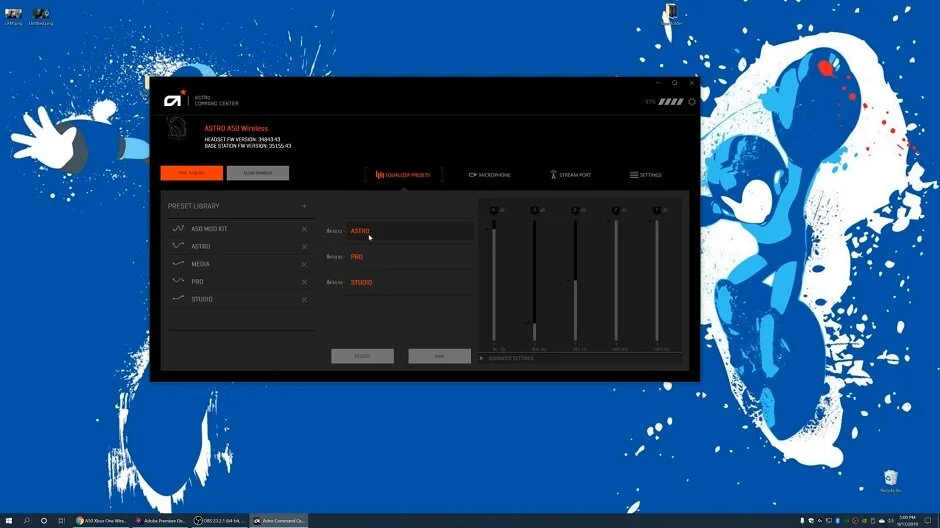
Task: Click the Save button below preset slots
Action: coord(439,356)
